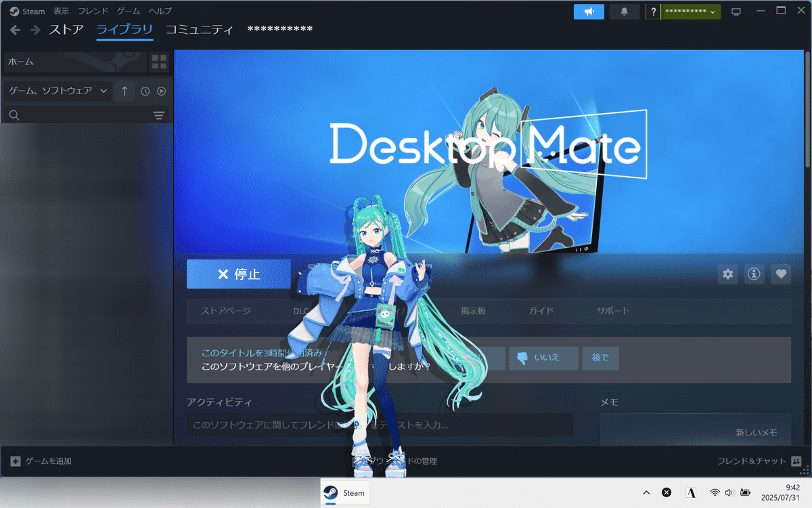Open the 表示 menu

(62, 11)
